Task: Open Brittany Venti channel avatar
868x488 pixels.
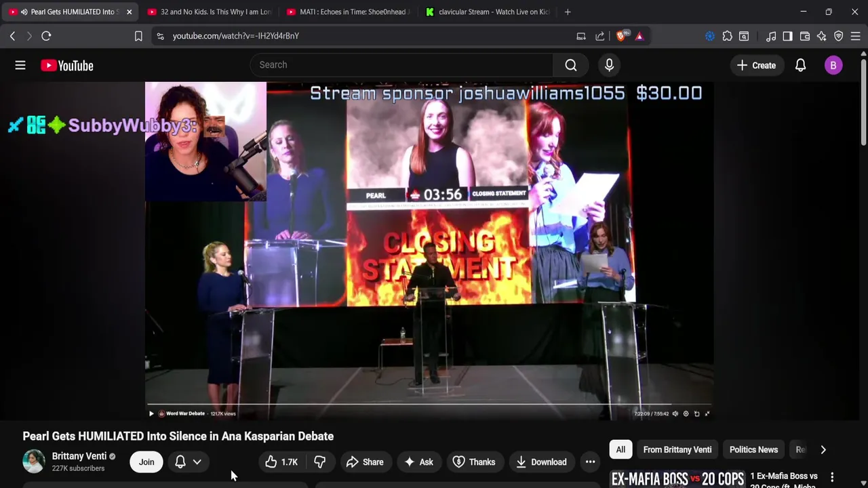Action: (x=33, y=462)
